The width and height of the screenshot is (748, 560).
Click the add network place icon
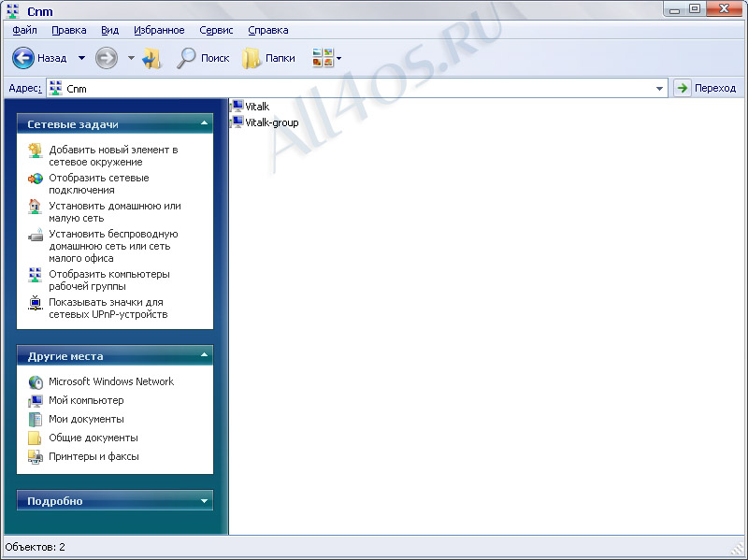point(35,151)
